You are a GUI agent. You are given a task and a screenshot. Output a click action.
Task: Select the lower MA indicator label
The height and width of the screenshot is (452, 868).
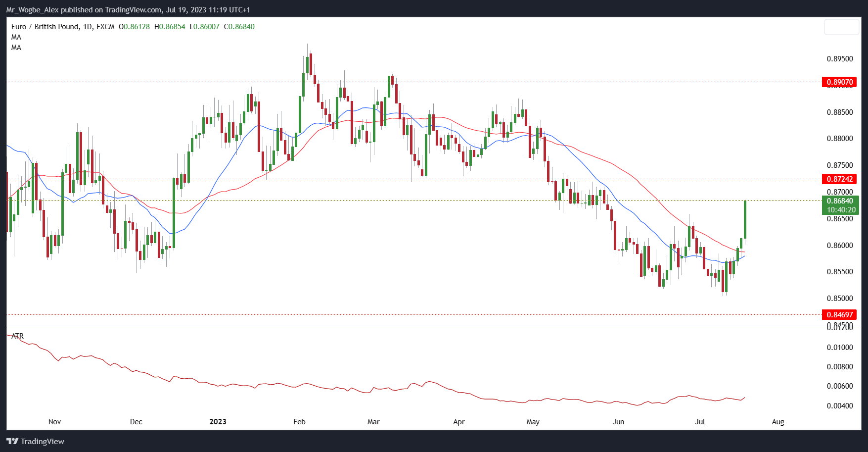(x=16, y=48)
